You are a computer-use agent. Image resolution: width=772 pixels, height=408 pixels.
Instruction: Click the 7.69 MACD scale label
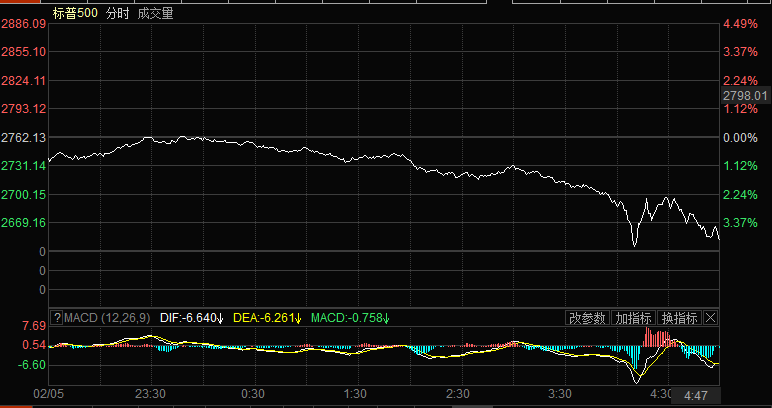pyautogui.click(x=34, y=326)
